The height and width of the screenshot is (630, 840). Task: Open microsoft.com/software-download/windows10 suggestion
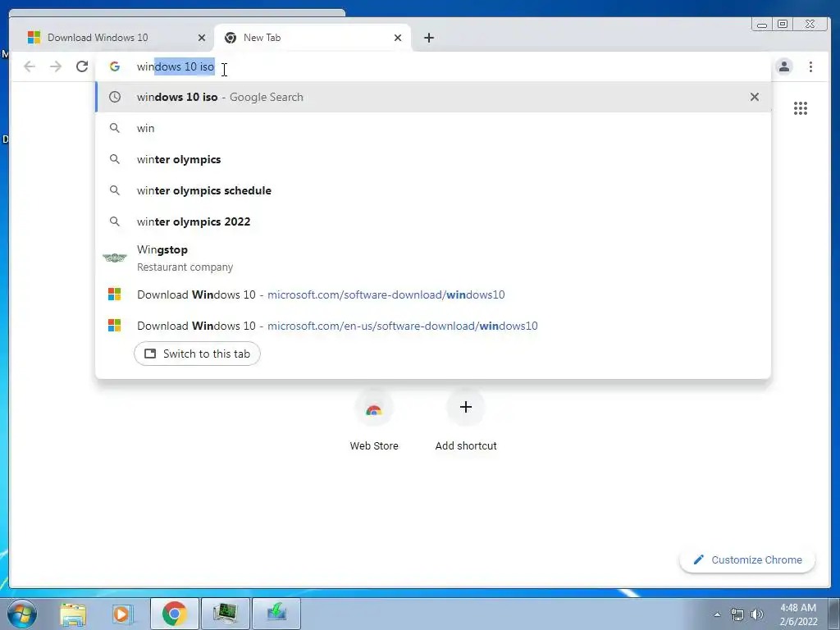pos(433,294)
